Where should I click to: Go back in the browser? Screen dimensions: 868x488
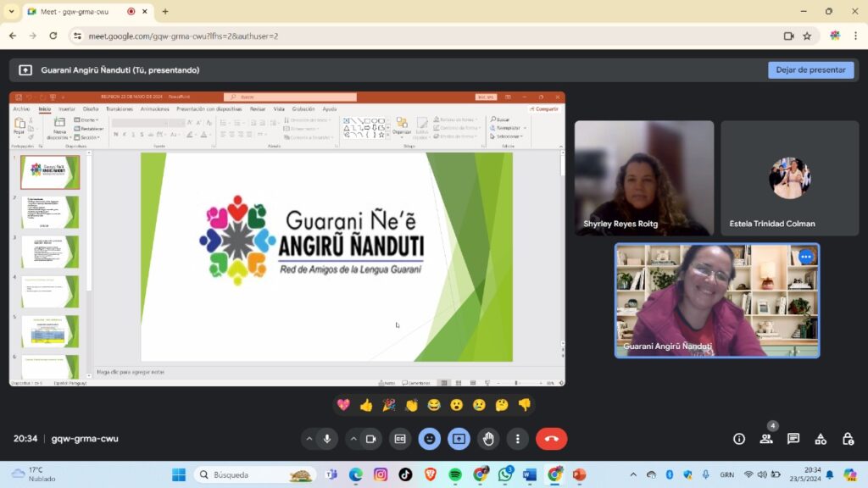click(13, 36)
